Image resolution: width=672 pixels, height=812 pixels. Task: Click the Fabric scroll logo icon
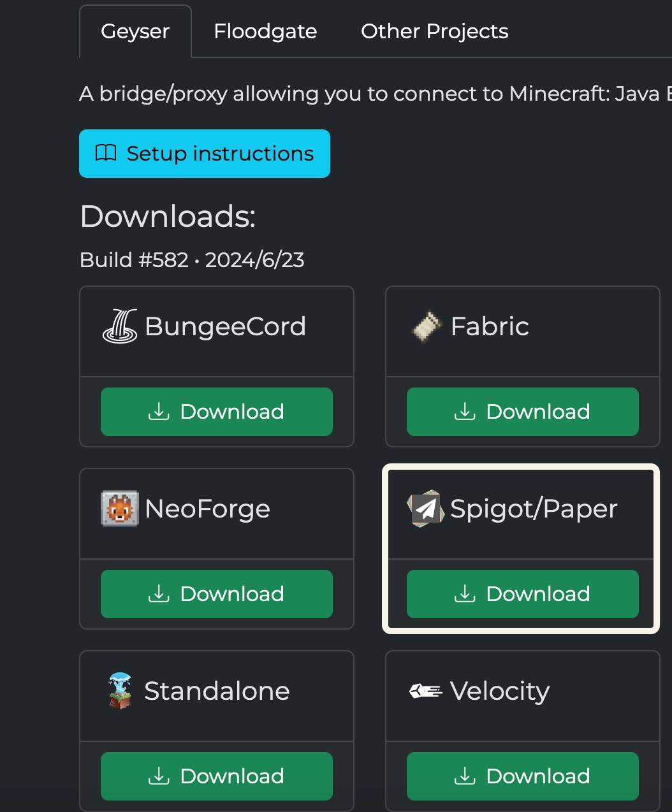pos(427,326)
